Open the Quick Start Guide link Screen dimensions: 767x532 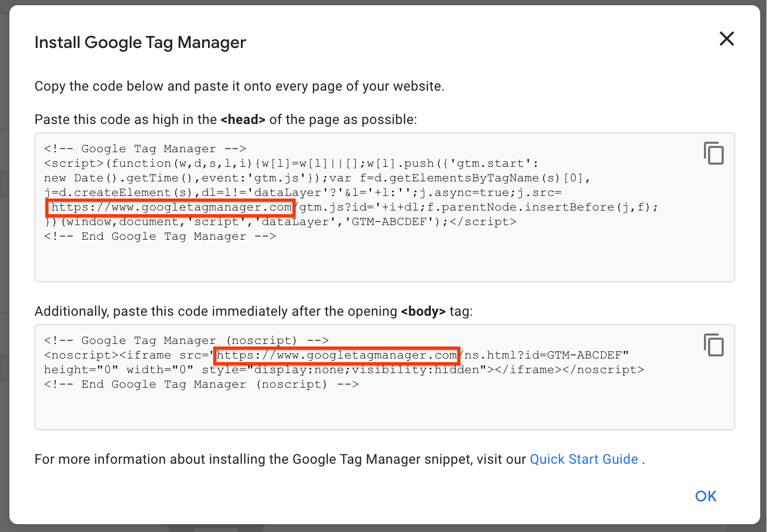tap(583, 459)
